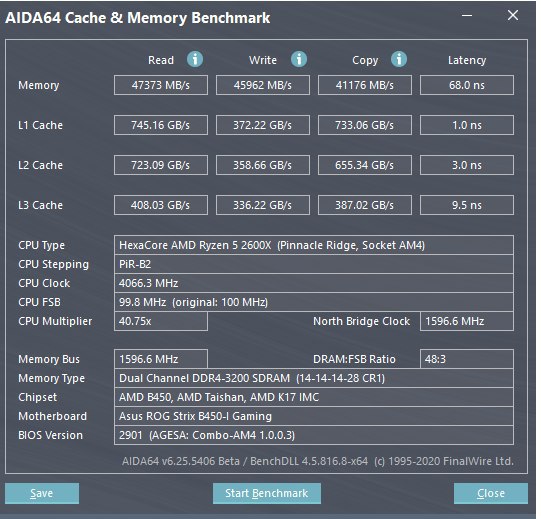Click the Save button

(x=42, y=493)
